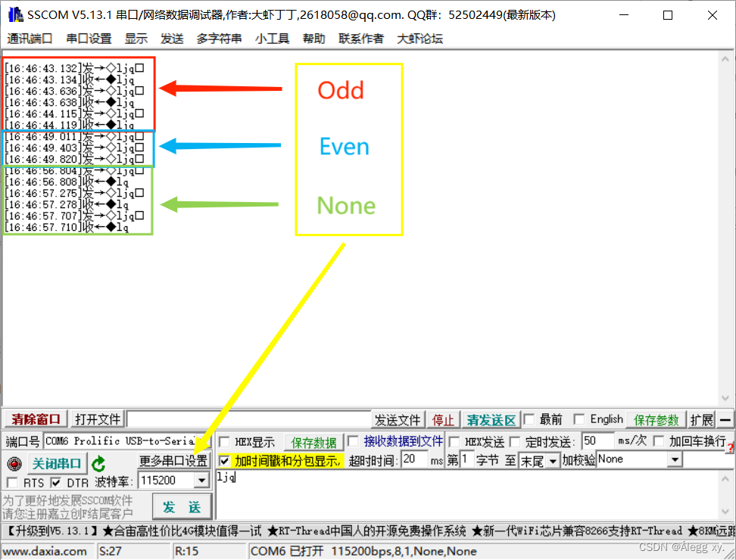Click log line timestamped 16:46:49.403

tap(74, 148)
